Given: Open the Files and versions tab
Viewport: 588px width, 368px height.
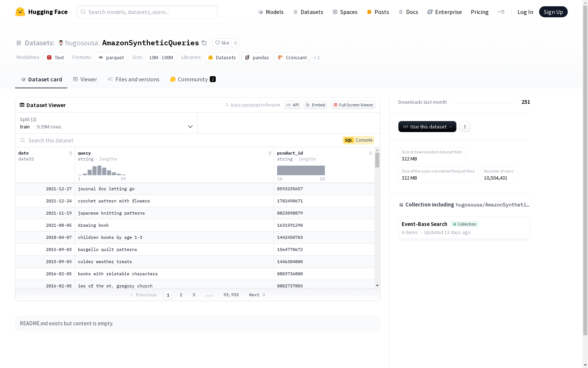Looking at the screenshot, I should [133, 79].
